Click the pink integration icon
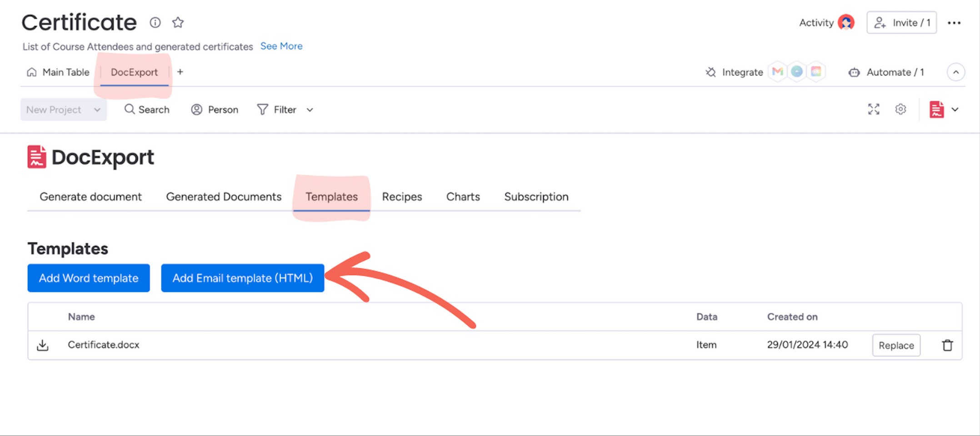Image resolution: width=980 pixels, height=436 pixels. 816,72
